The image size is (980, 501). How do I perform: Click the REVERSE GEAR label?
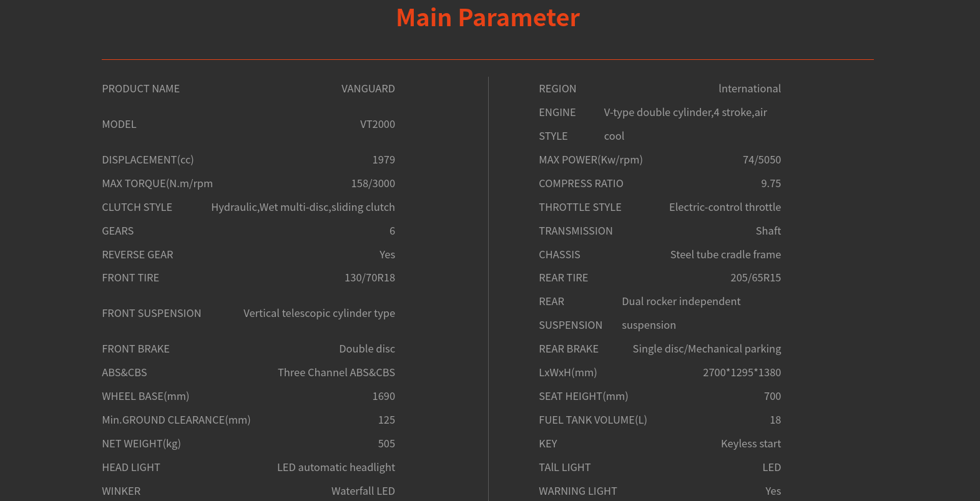coord(137,255)
